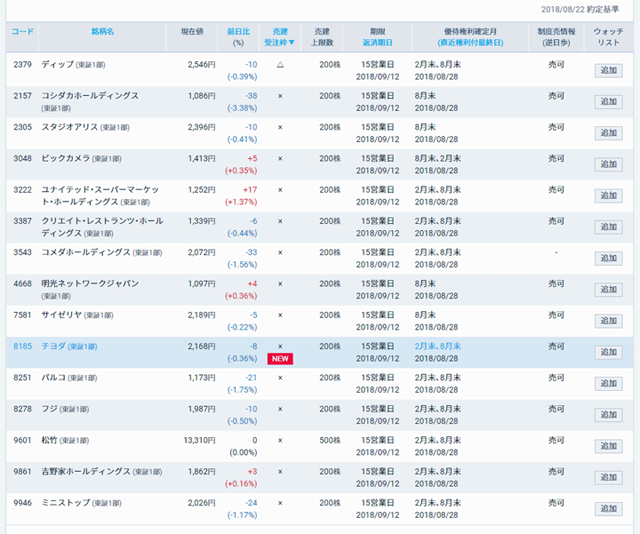Select the ミニストップ stock name
Viewport: 640px width, 534px height.
66,503
